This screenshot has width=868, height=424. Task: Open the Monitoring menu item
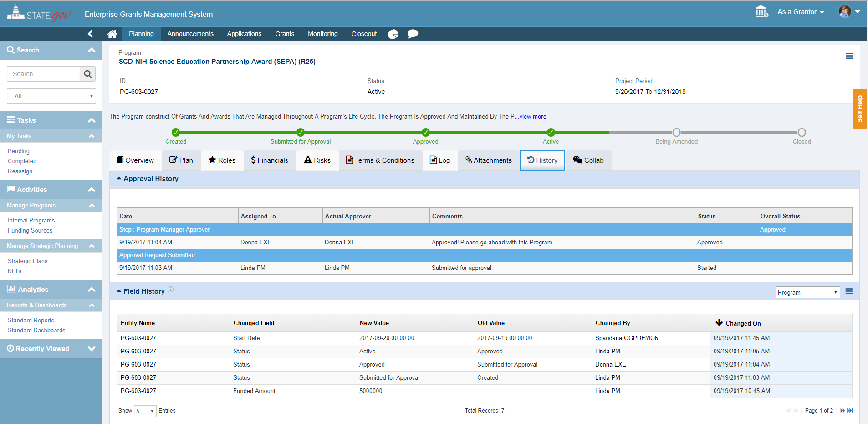[322, 34]
